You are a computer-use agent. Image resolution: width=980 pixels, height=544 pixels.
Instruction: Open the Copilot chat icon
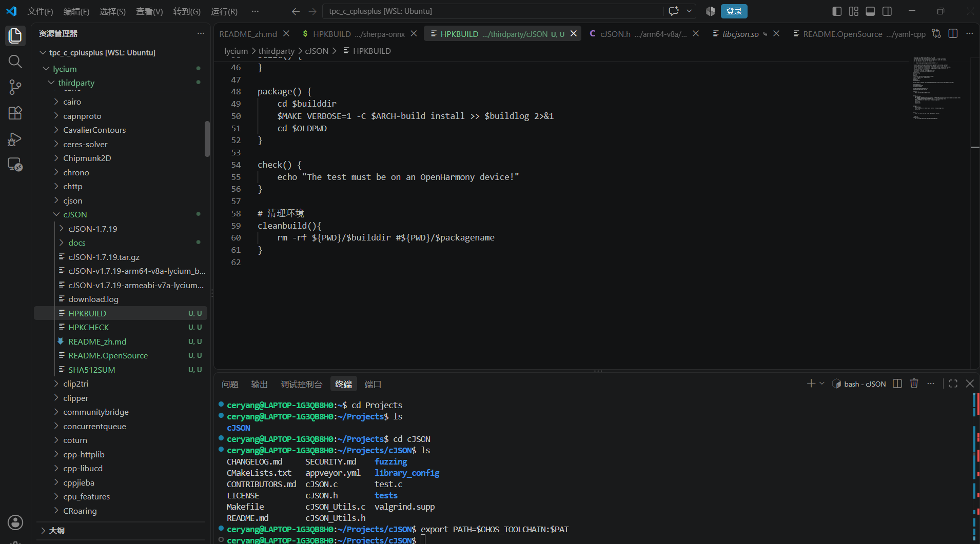pos(674,11)
